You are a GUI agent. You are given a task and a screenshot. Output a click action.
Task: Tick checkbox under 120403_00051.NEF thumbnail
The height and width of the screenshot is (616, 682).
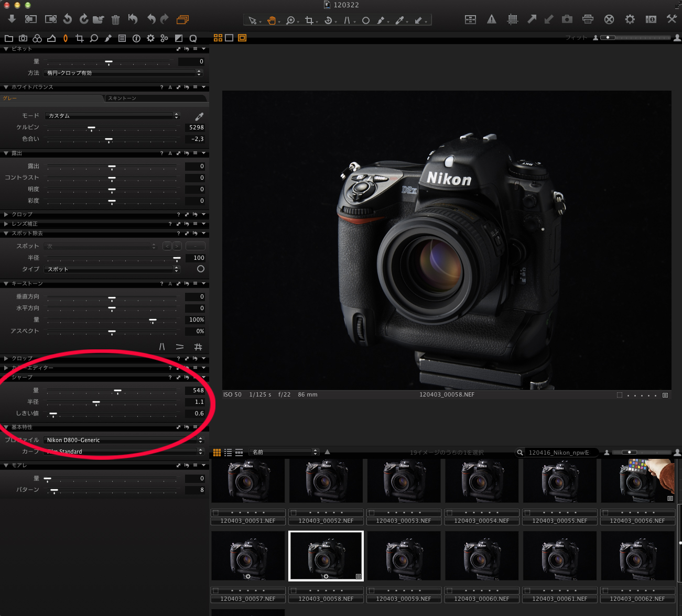pos(215,513)
